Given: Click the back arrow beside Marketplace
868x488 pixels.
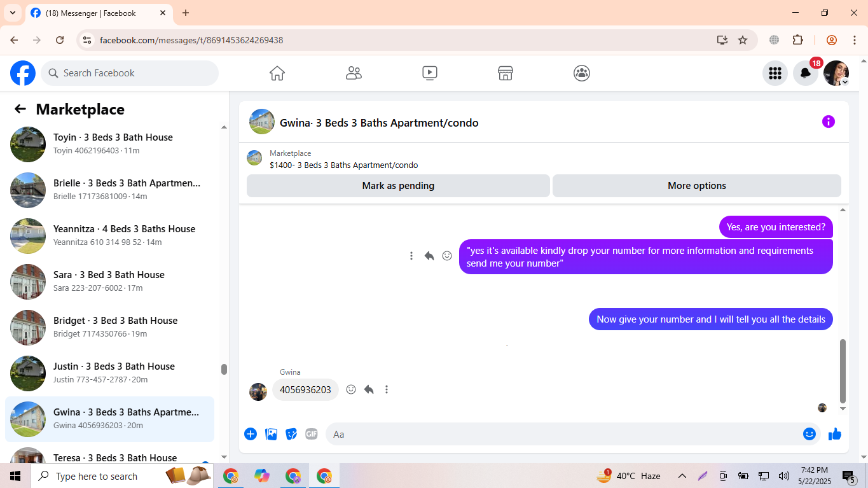Looking at the screenshot, I should point(20,109).
